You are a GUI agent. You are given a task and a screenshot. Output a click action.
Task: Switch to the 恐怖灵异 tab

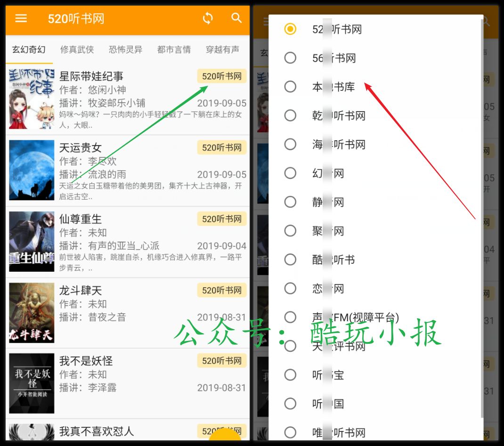pyautogui.click(x=126, y=49)
